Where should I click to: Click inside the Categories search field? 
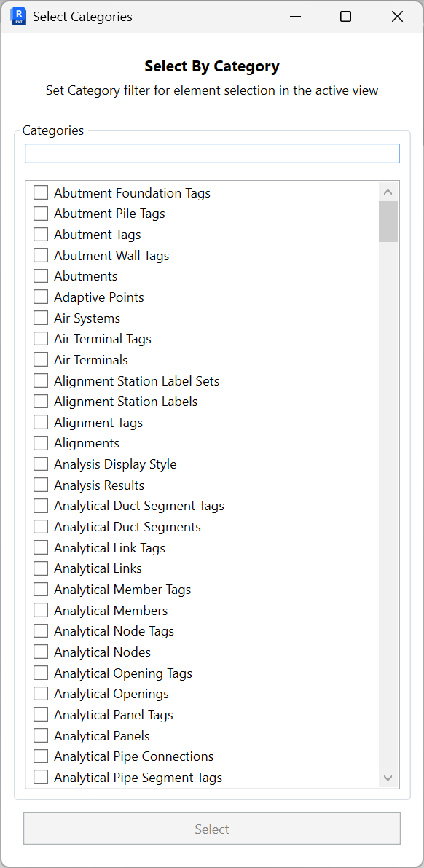pyautogui.click(x=211, y=153)
